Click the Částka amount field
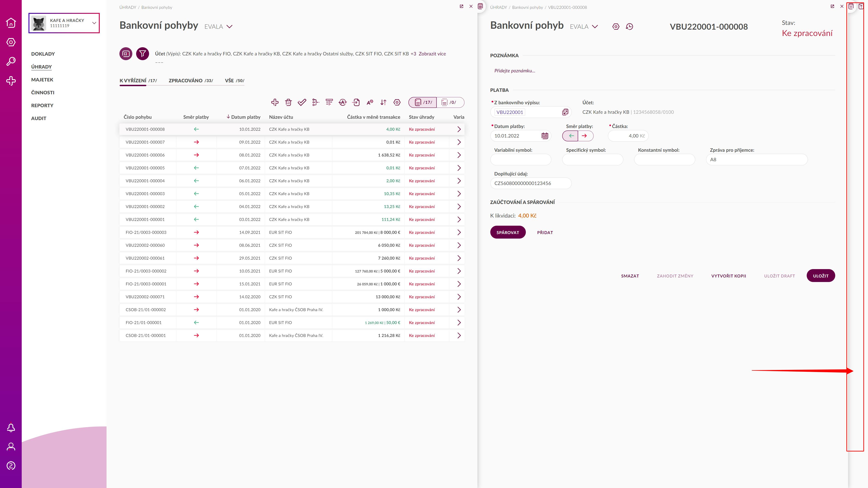 [x=628, y=136]
